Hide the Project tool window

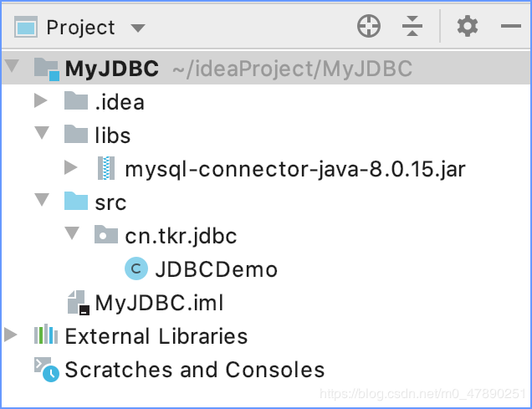[x=510, y=27]
